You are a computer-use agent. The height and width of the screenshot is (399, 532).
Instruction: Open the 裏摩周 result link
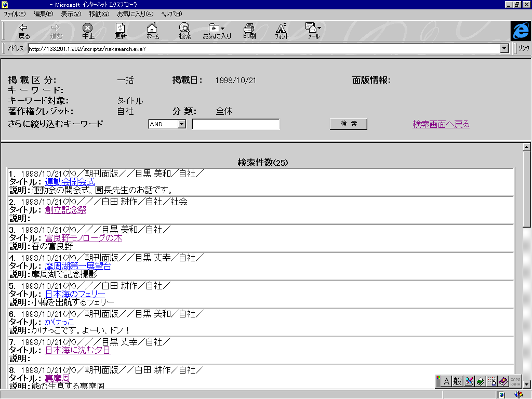pyautogui.click(x=57, y=379)
